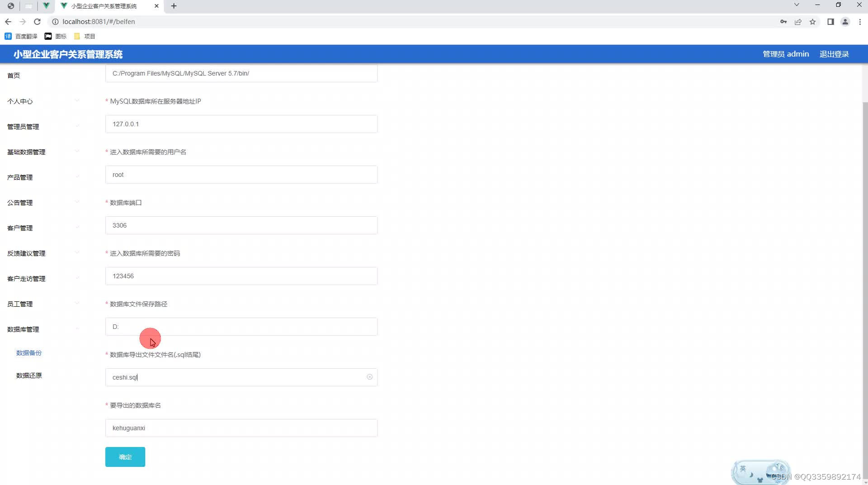868x485 pixels.
Task: Select the second pinned tab
Action: [28, 6]
